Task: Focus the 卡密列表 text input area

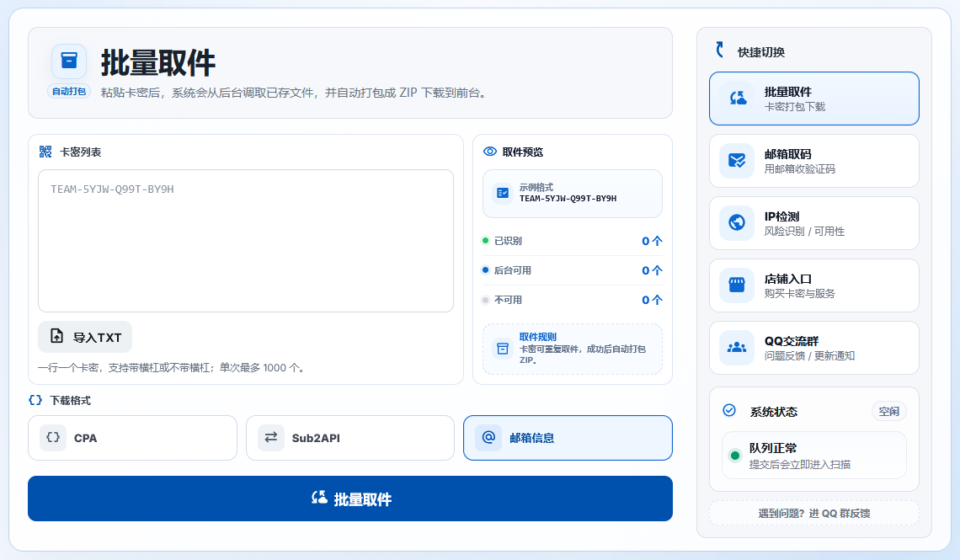Action: pyautogui.click(x=246, y=241)
